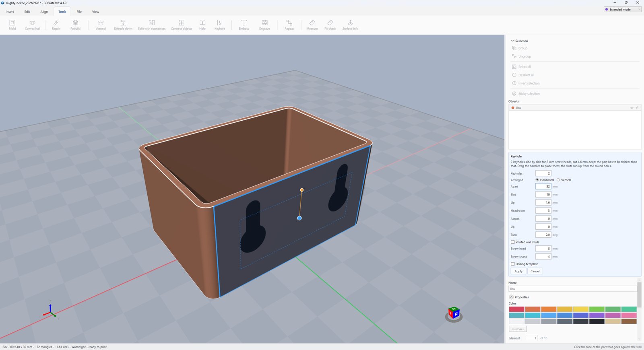Select Horizontal keyhole arrangement
Viewport: 644px width, 350px height.
[545, 180]
